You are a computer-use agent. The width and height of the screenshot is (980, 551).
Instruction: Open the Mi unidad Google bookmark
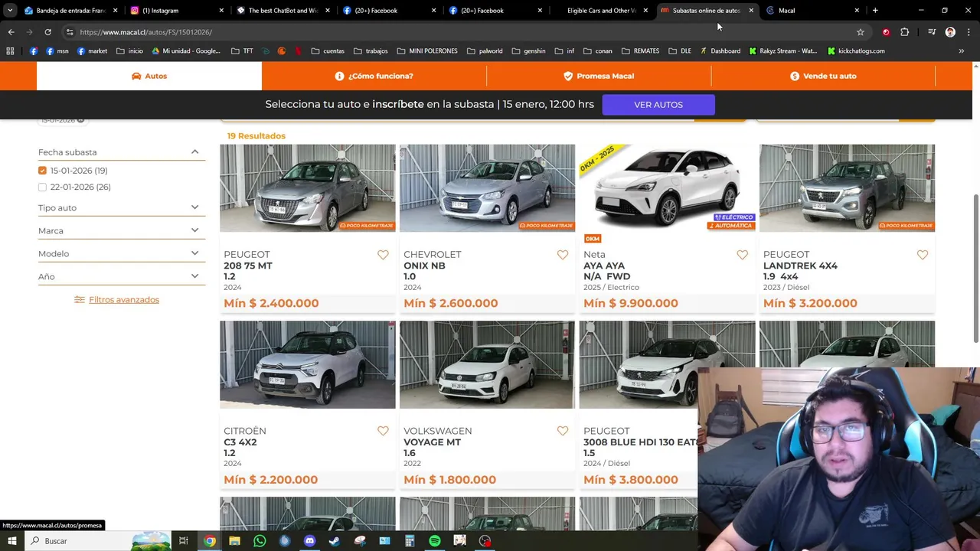pyautogui.click(x=186, y=51)
